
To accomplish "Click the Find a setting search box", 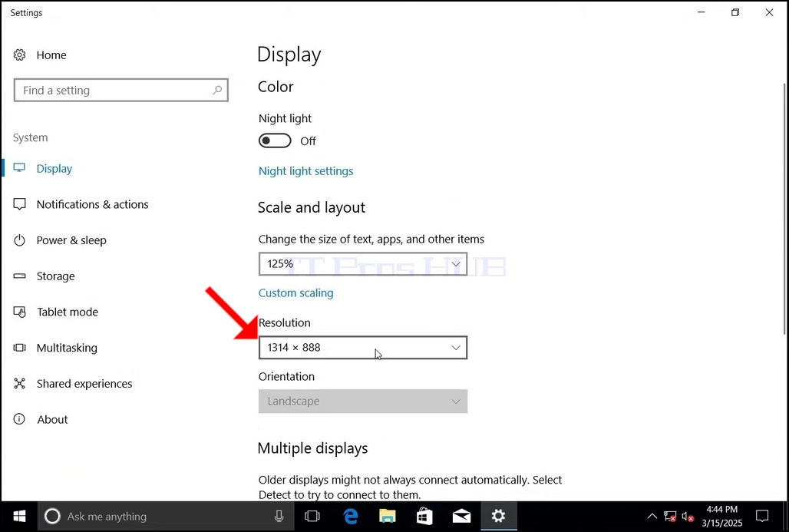I will [x=120, y=90].
